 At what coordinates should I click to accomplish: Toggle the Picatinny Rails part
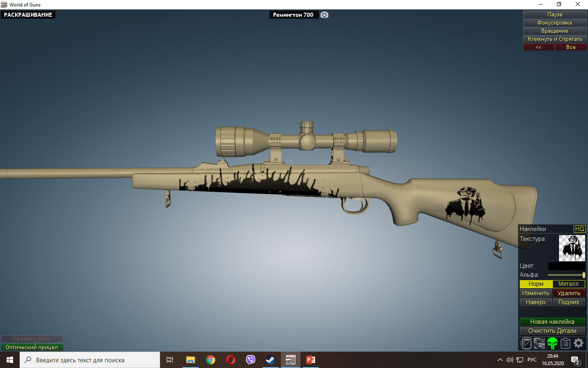[x=32, y=339]
